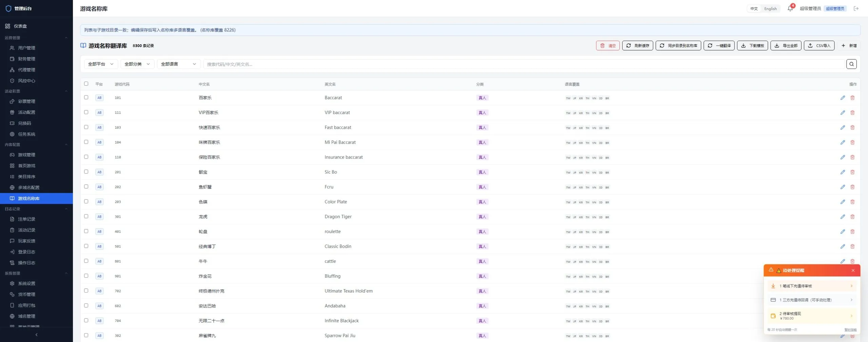The height and width of the screenshot is (342, 868).
Task: Open the 待审核提现 reminder item
Action: tap(812, 316)
